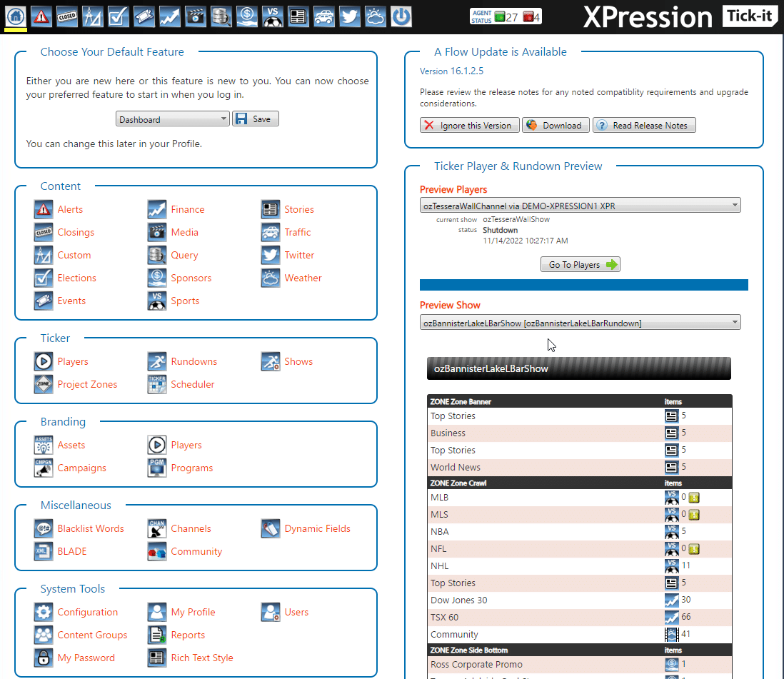The image size is (784, 679).
Task: Open the Ticker section Players link
Action: click(73, 361)
